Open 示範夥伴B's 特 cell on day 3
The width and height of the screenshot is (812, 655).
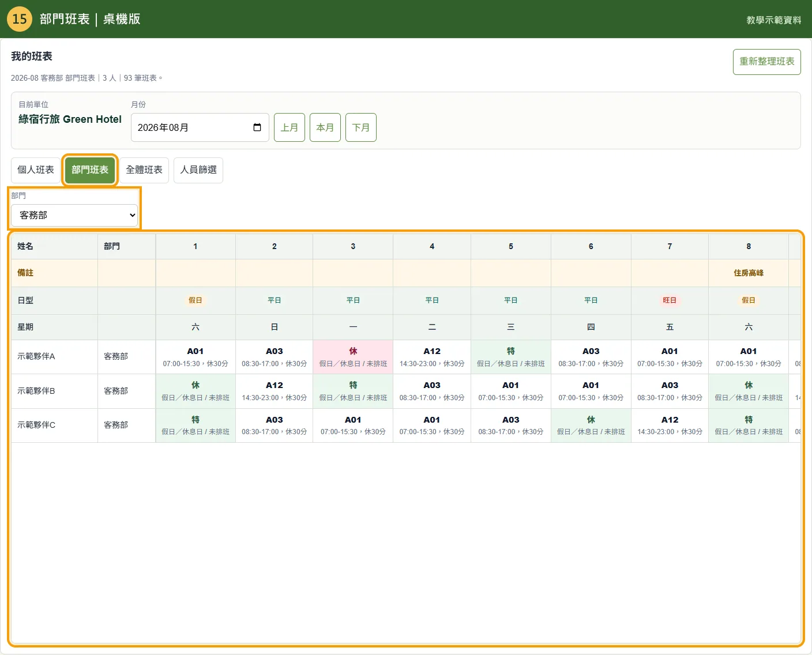click(x=353, y=391)
